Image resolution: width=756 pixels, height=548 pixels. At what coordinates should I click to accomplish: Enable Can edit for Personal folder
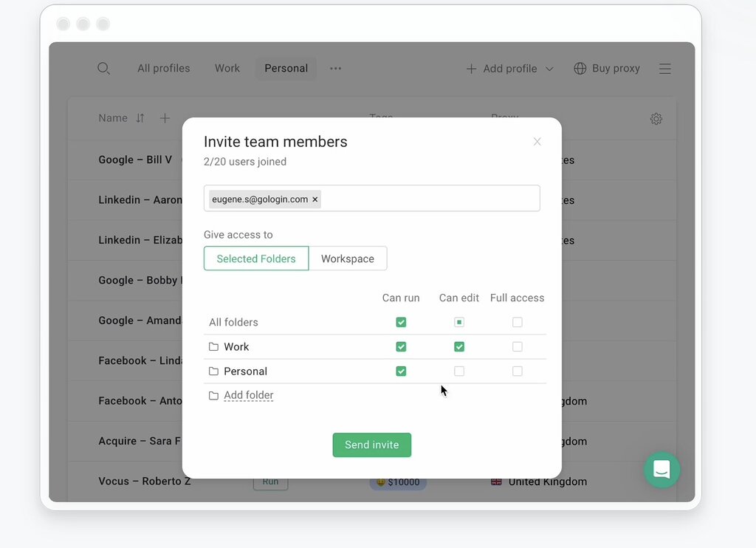459,371
